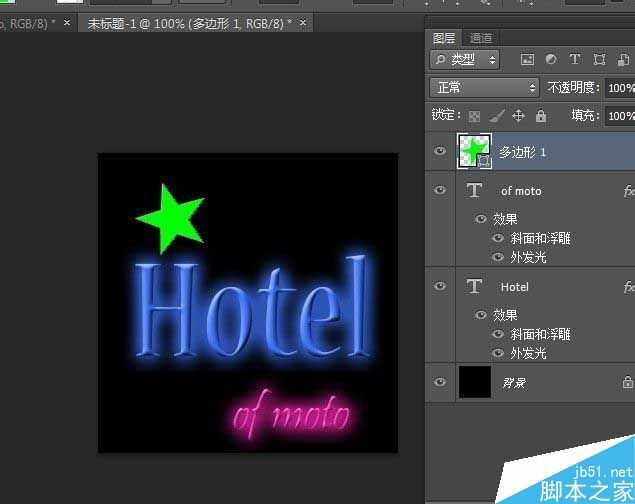
Task: Click the adjustment layer filter icon
Action: click(x=551, y=60)
